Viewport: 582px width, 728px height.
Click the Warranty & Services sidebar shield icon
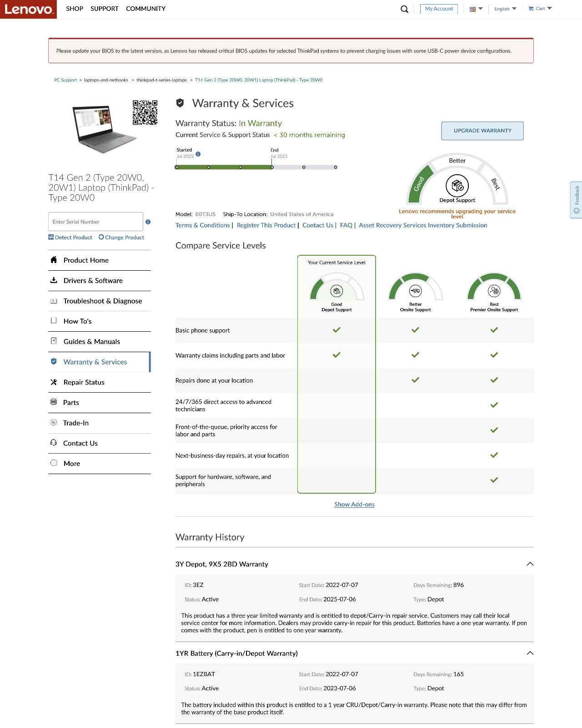[x=54, y=361]
